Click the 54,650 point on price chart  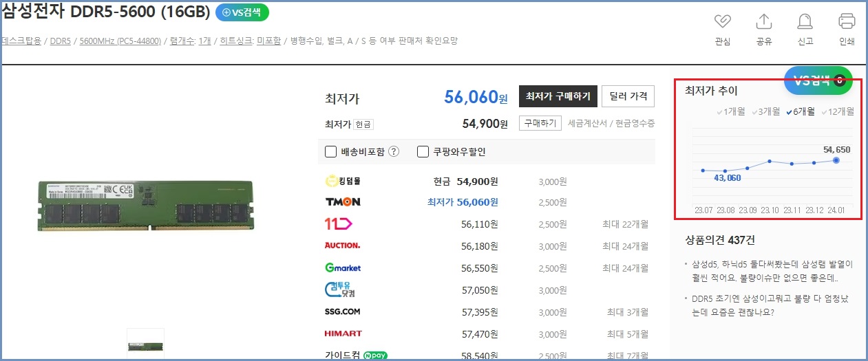click(836, 160)
